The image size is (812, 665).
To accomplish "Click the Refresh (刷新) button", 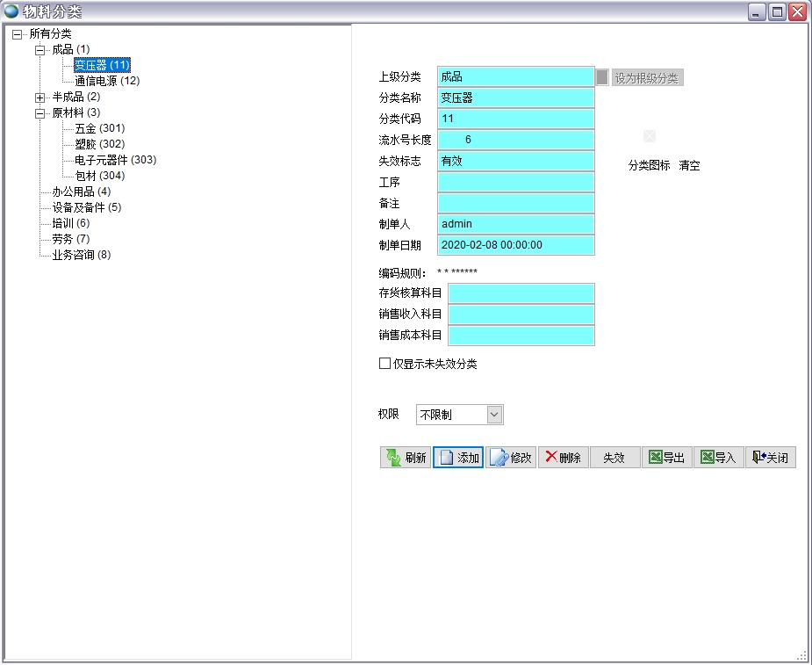I will 405,458.
